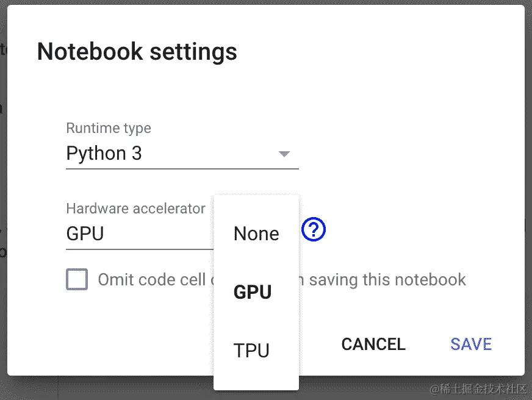The image size is (532, 400).
Task: Click the 'saving this notebook' label text
Action: [387, 280]
